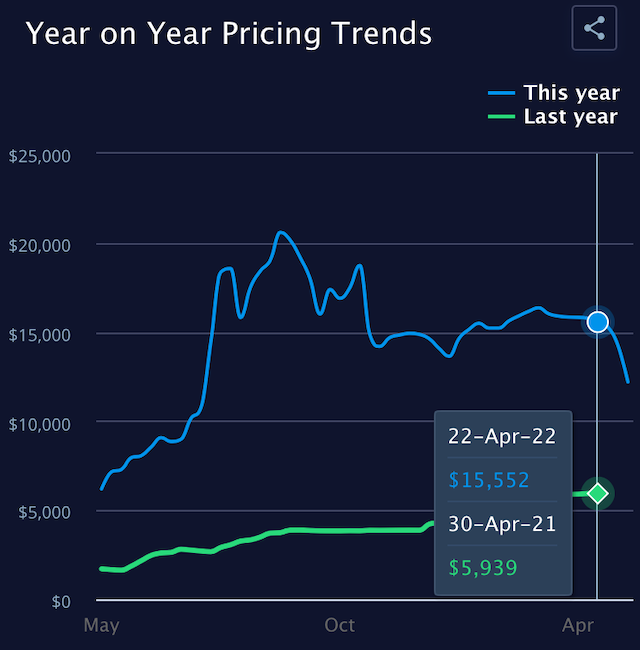Toggle the "Last year" legend series
The height and width of the screenshot is (650, 640).
coord(571,117)
